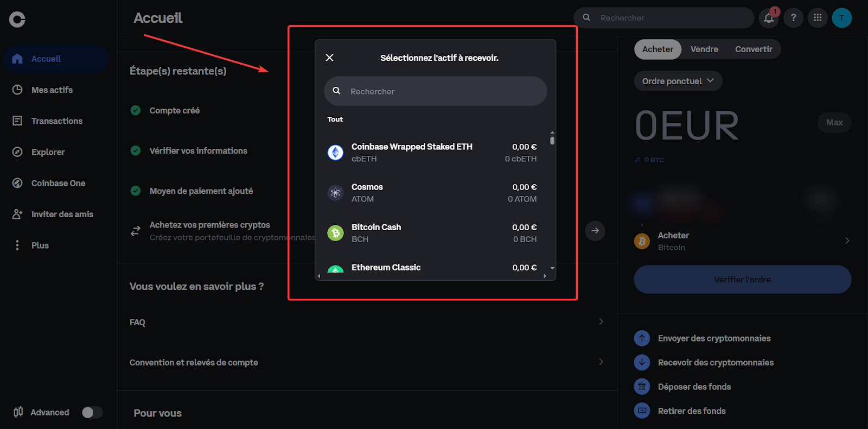Image resolution: width=868 pixels, height=429 pixels.
Task: Open the Acheter Bitcoin asset selector
Action: (x=742, y=241)
